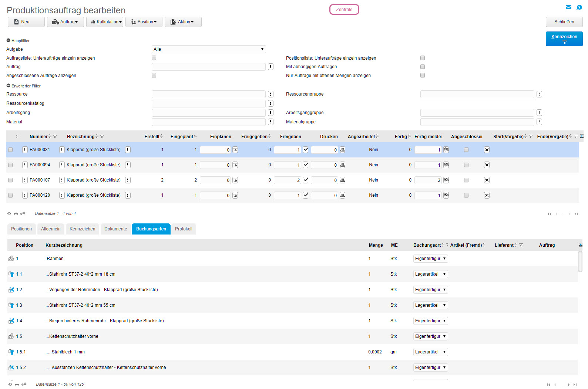588x389 pixels.
Task: Open the Kalkulation toolbar menu
Action: 105,22
